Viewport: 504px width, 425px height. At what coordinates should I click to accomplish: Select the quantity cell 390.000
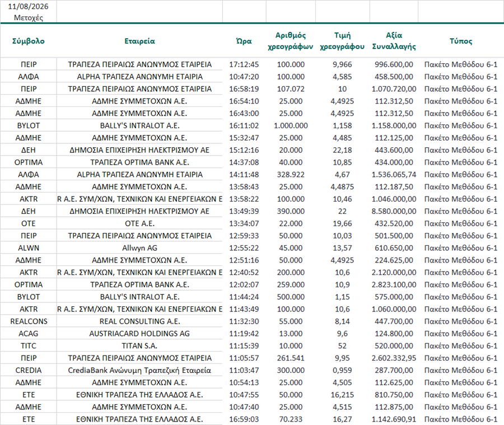(x=291, y=211)
